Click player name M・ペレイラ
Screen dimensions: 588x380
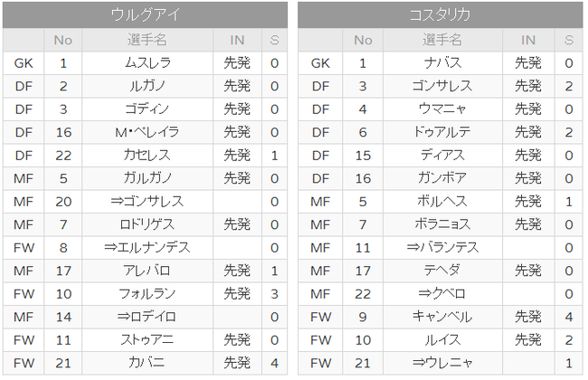click(x=147, y=132)
